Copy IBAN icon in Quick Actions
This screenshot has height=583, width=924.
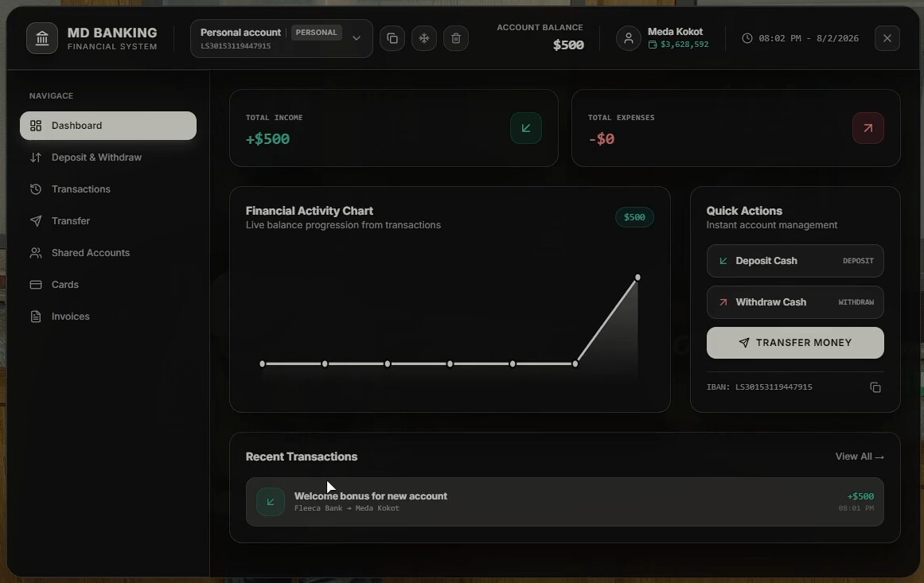[x=875, y=387]
